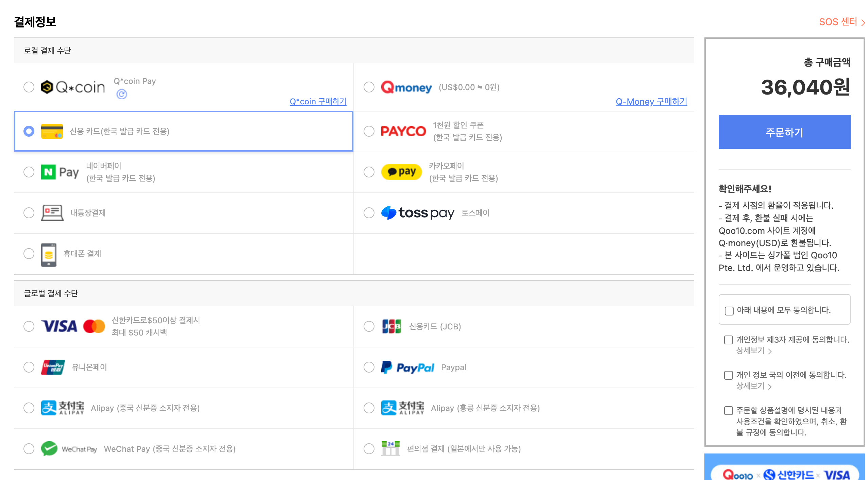868x480 pixels.
Task: Click Q*coin 구매하기 link
Action: [x=318, y=101]
